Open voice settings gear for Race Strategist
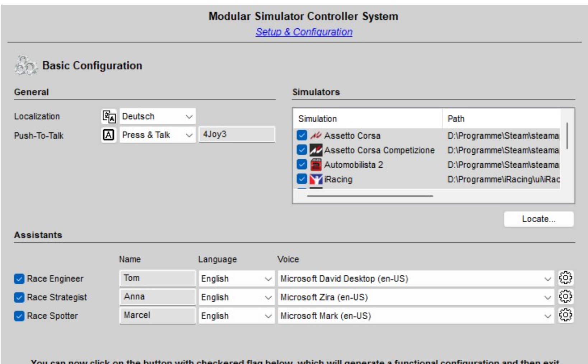 565,297
